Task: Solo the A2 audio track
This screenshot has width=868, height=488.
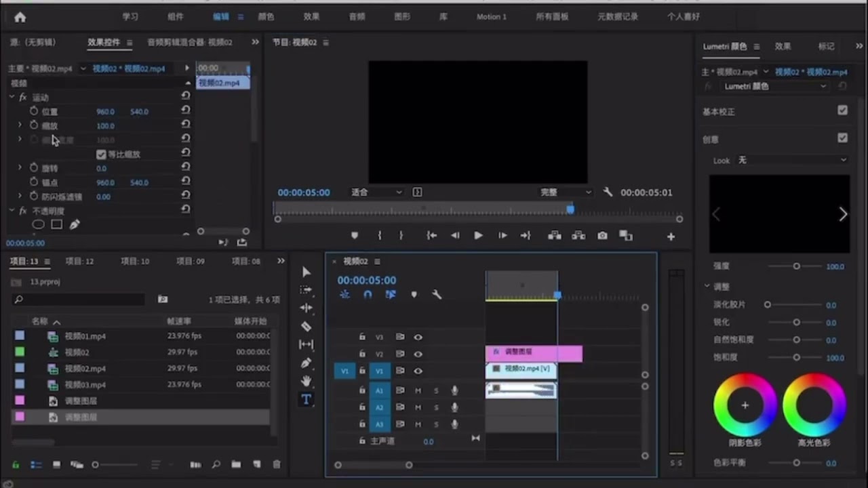Action: pos(436,407)
